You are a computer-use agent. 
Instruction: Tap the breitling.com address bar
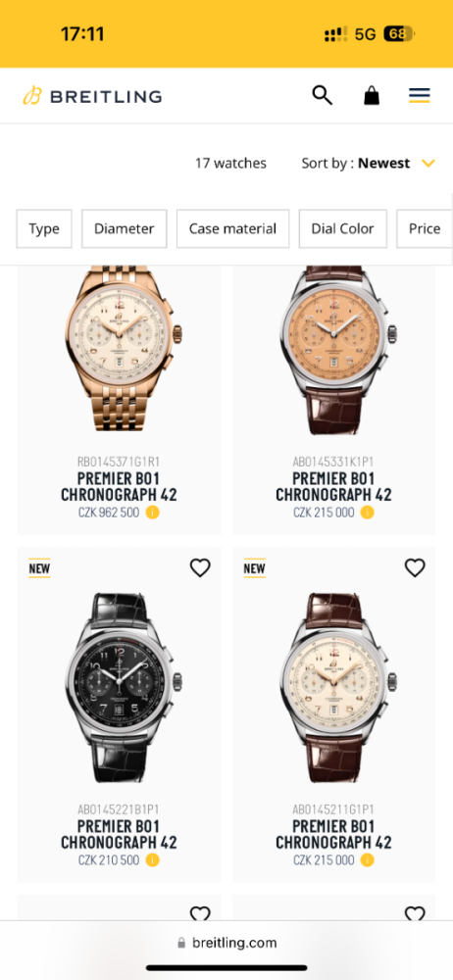(226, 943)
